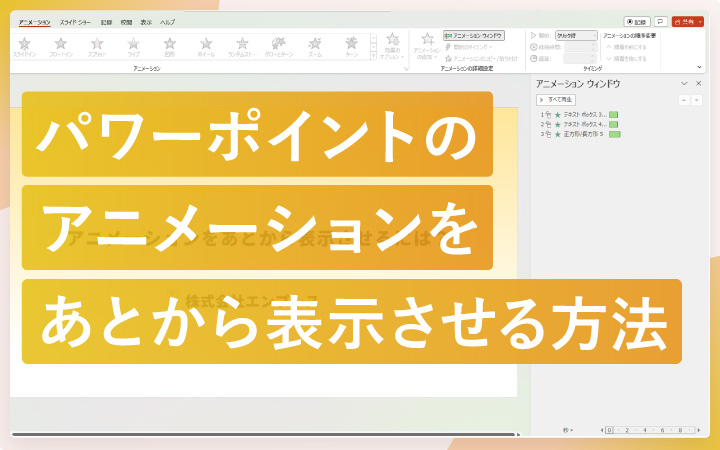Apply the ホイール animation effect

[x=206, y=47]
